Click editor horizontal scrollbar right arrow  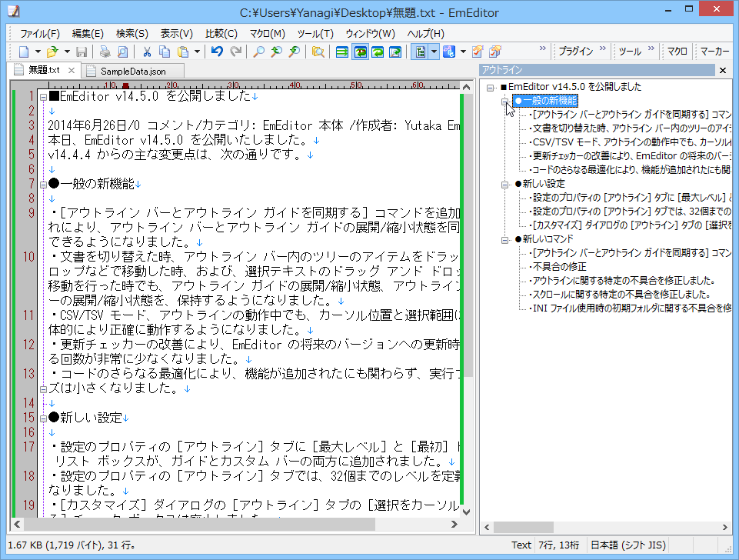tap(454, 524)
